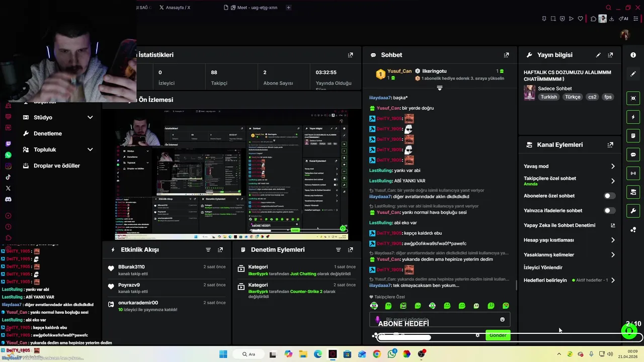Open WhatsApp from the taskbar
Screen dimensions: 644x362
[x=391, y=354]
